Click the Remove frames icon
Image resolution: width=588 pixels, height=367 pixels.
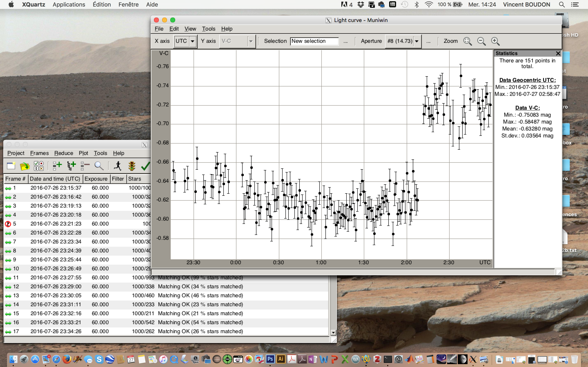click(85, 166)
